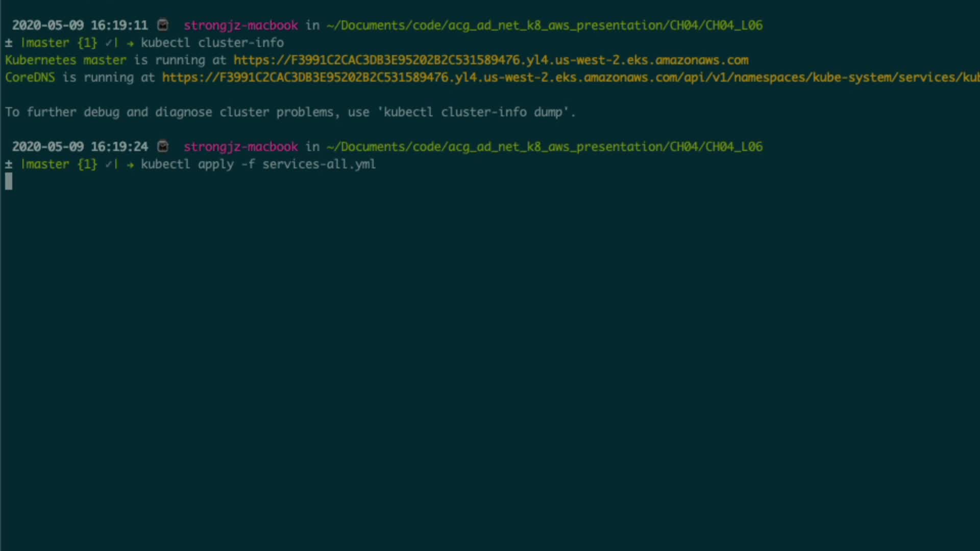The width and height of the screenshot is (980, 551).
Task: Click the checkmark on the first prompt line
Action: click(109, 43)
